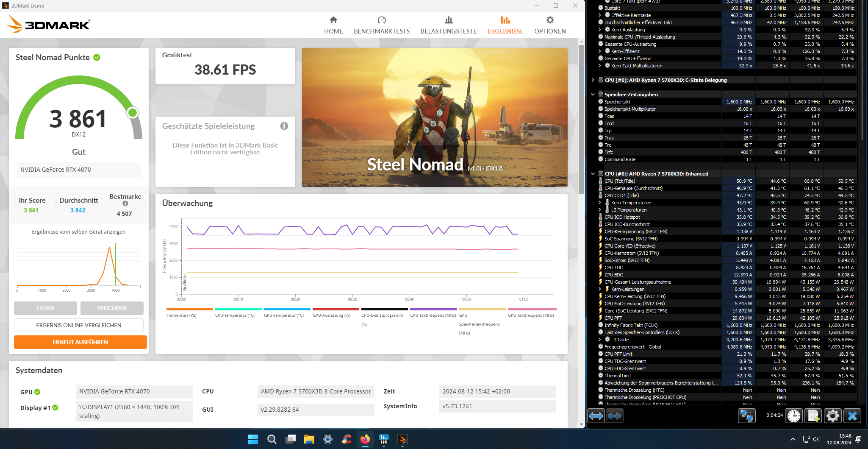Toggle the Framerate (FPS) series in the chart legend
This screenshot has height=449, width=868.
[x=189, y=313]
